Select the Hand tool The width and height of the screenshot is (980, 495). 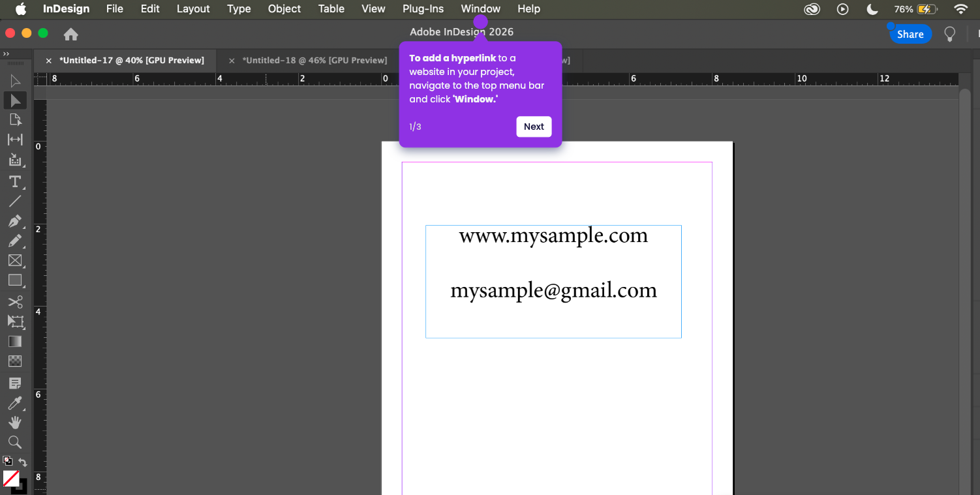point(15,422)
